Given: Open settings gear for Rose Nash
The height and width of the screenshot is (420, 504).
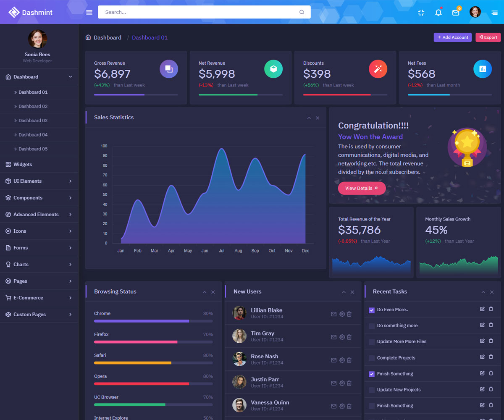Looking at the screenshot, I should [342, 360].
